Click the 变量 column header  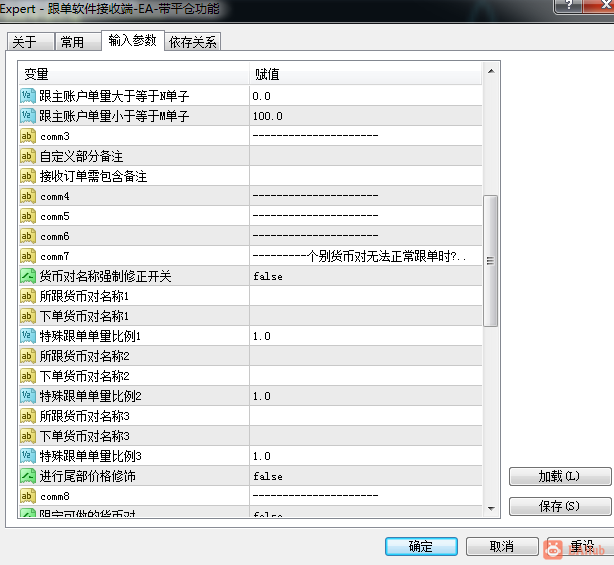134,74
